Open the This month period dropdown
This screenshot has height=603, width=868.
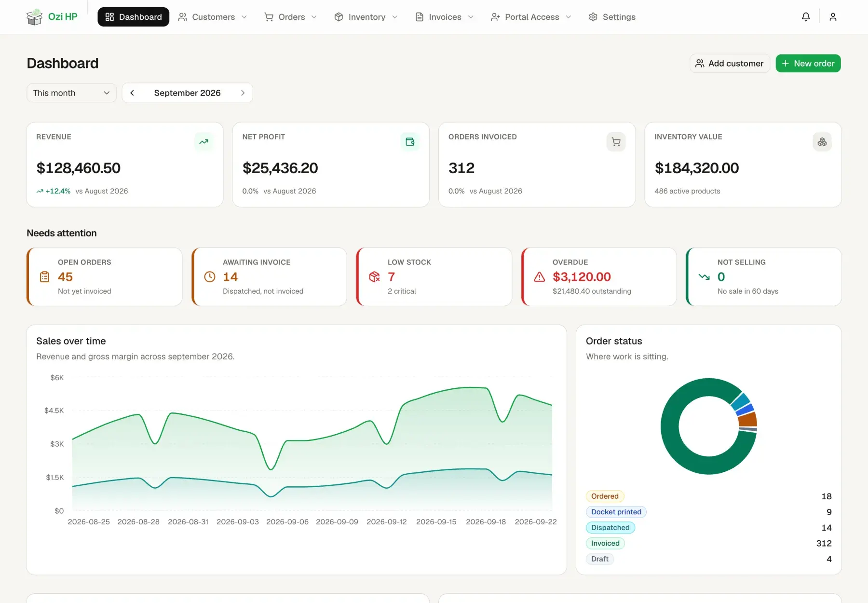71,93
